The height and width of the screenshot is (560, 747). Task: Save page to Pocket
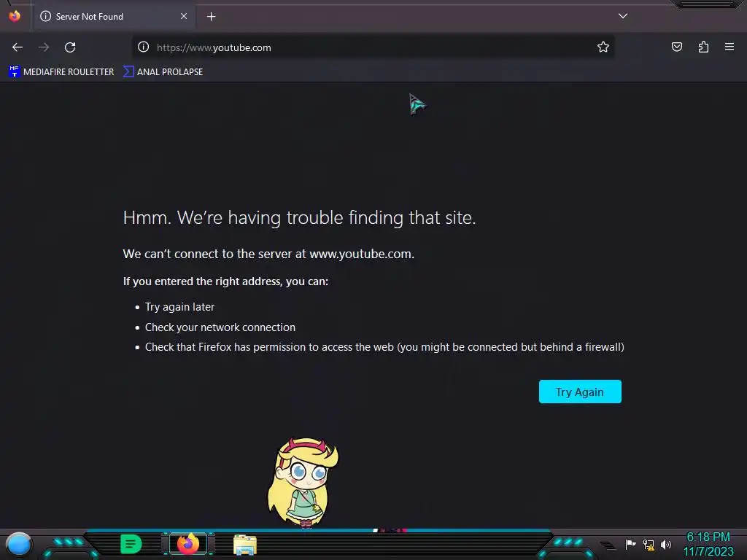coord(676,47)
